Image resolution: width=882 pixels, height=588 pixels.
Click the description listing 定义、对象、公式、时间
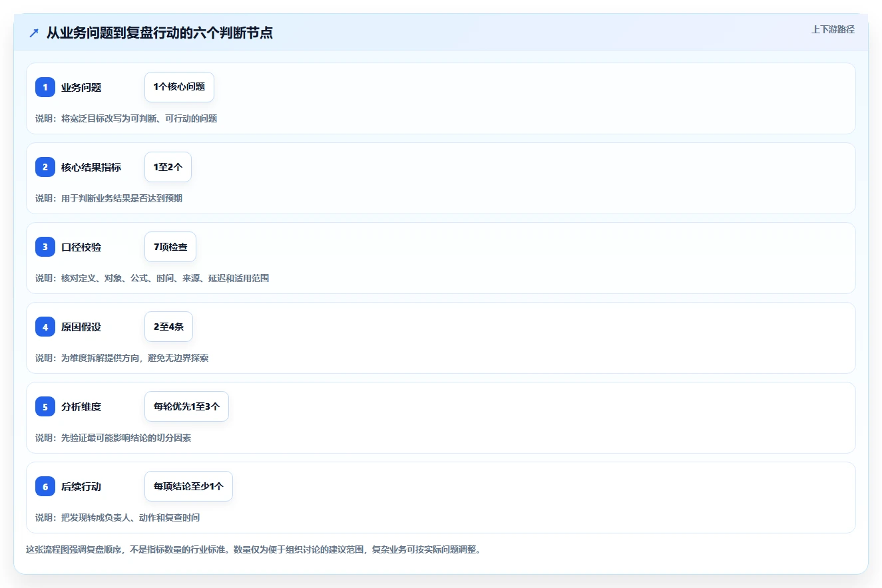(152, 278)
